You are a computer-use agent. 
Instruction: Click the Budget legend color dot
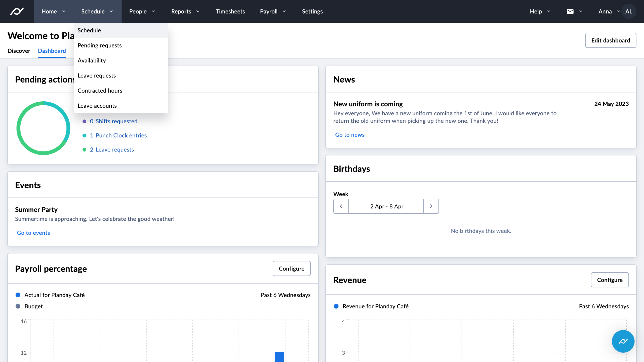tap(18, 306)
